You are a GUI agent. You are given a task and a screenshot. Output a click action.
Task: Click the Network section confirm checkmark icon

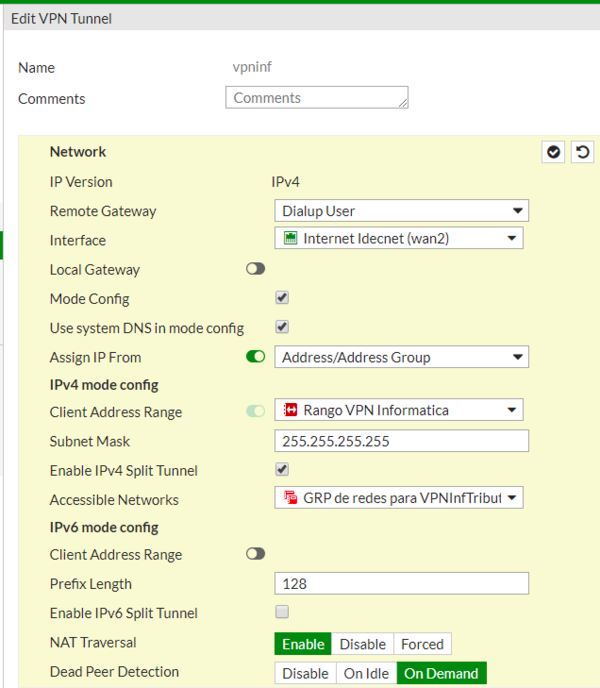[x=553, y=152]
